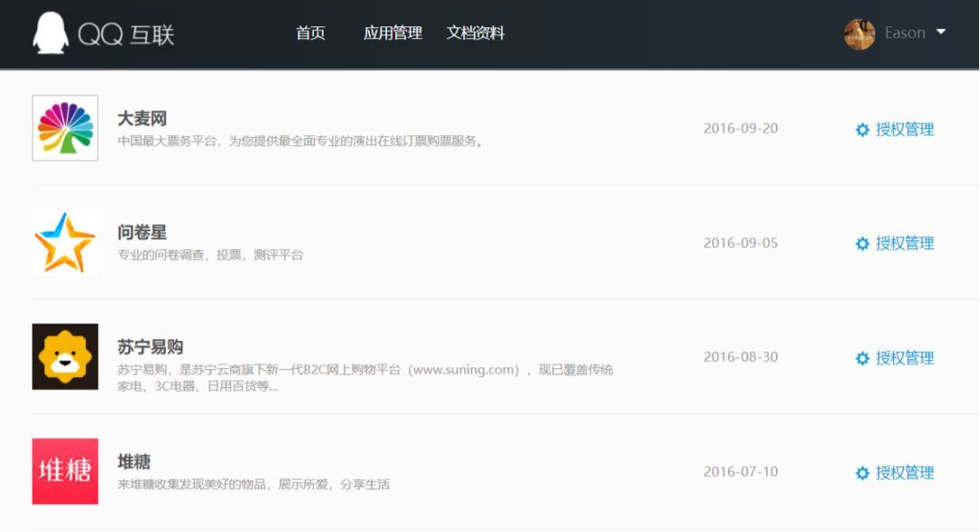Open the Eason profile avatar
Image resolution: width=980 pixels, height=532 pixels.
pos(859,33)
